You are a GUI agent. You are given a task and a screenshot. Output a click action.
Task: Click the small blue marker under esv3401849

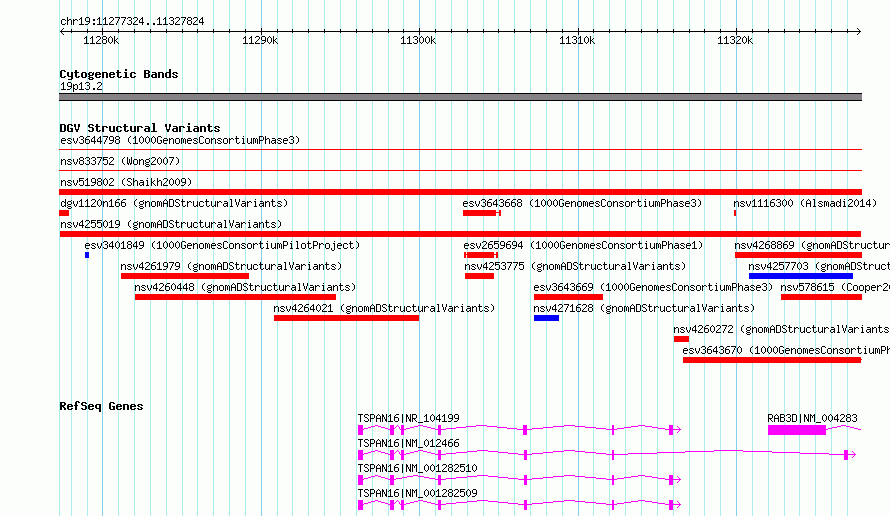[87, 255]
